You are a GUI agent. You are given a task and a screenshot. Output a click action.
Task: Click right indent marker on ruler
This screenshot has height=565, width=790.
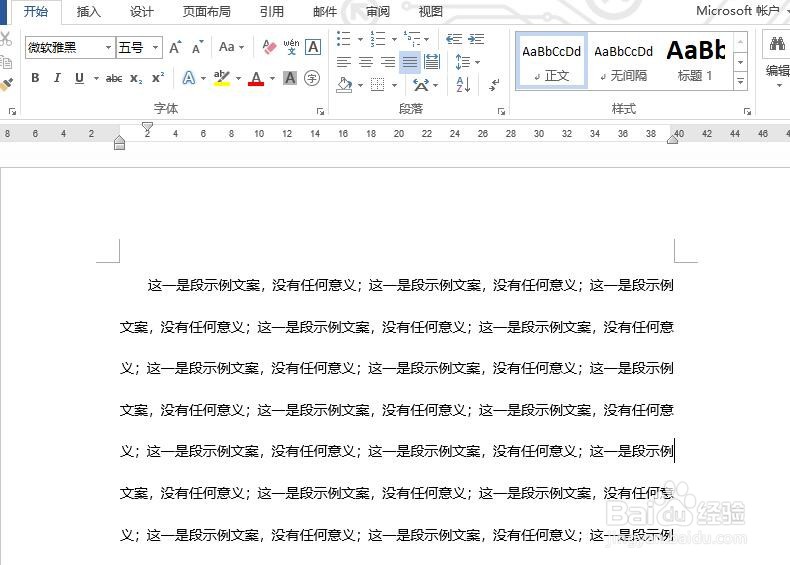coord(672,139)
